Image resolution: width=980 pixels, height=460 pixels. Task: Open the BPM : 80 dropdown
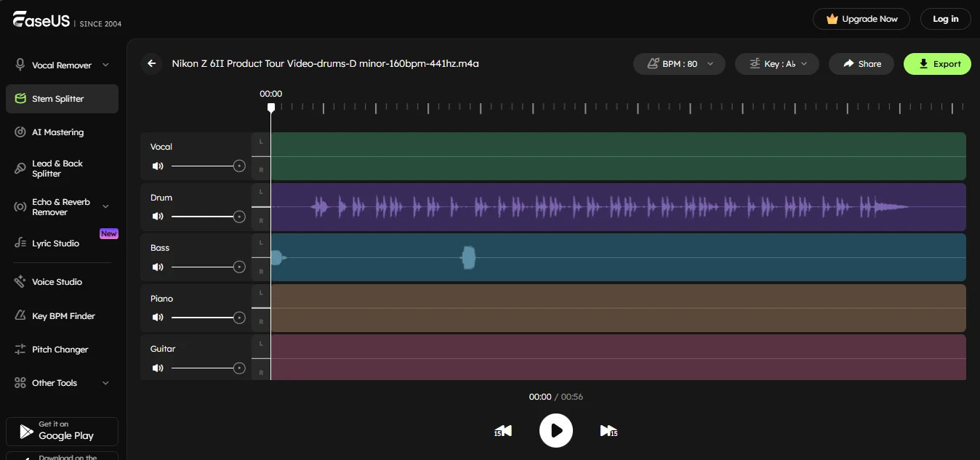pyautogui.click(x=679, y=64)
